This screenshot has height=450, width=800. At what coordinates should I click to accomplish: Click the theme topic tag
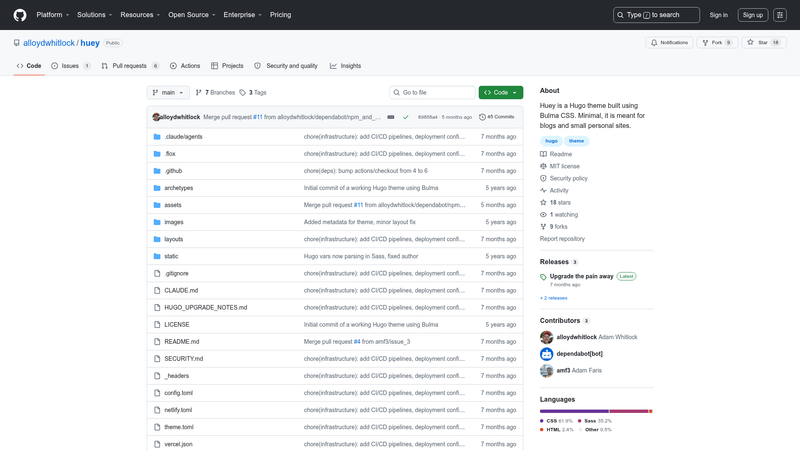pos(577,141)
